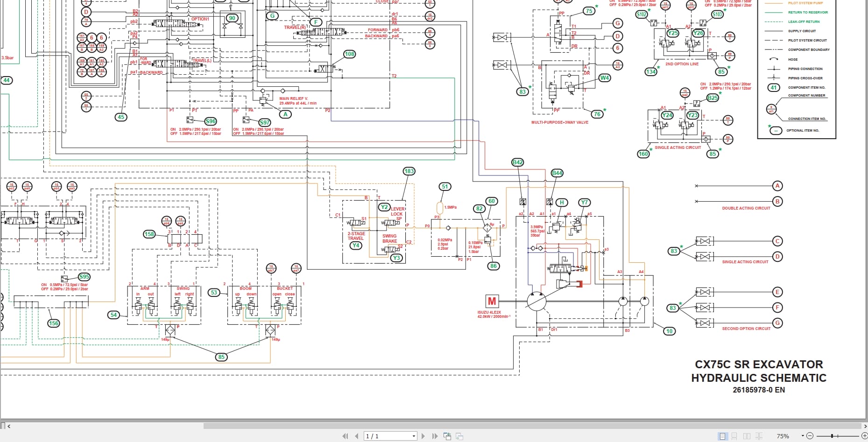
Task: Enable single page view mode
Action: pyautogui.click(x=723, y=436)
